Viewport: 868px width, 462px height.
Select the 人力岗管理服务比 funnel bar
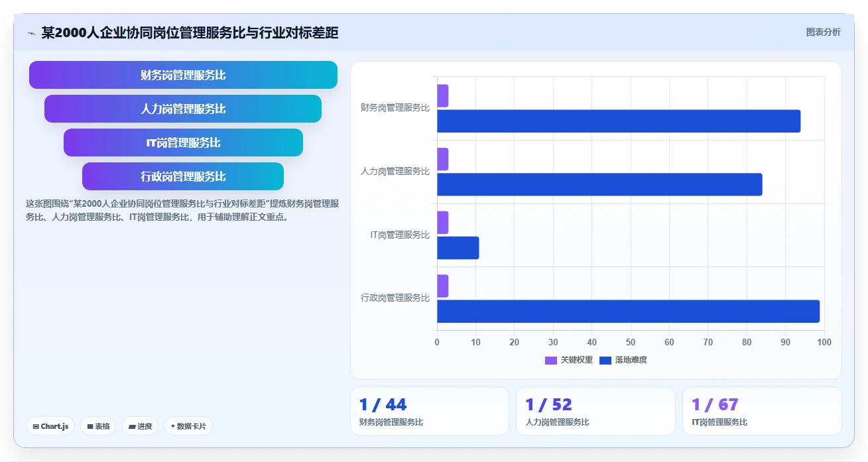pos(183,109)
